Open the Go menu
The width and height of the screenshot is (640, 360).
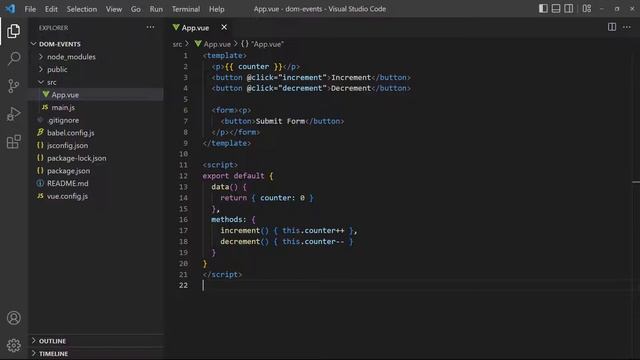[136, 9]
